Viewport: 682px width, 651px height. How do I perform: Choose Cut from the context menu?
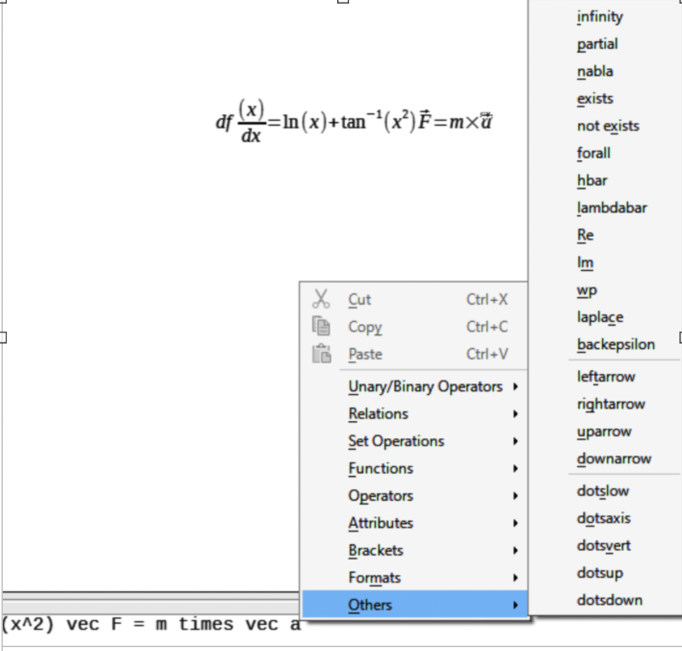(415, 299)
